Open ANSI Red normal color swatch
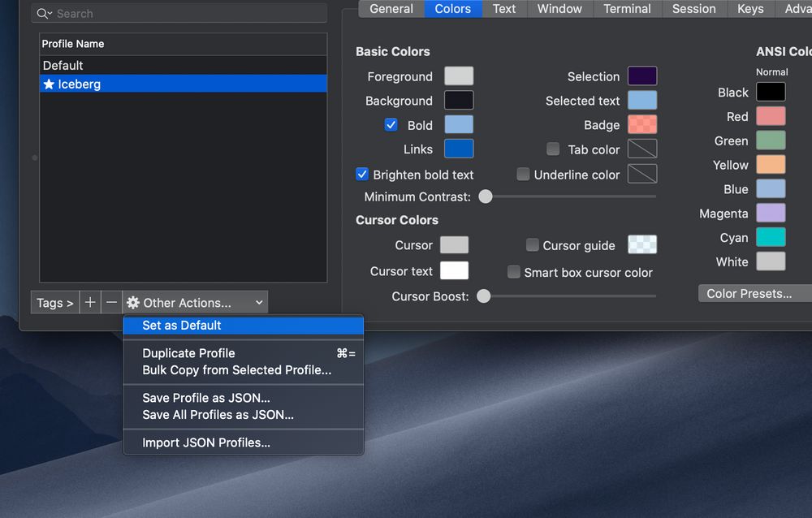The image size is (812, 518). pos(771,117)
